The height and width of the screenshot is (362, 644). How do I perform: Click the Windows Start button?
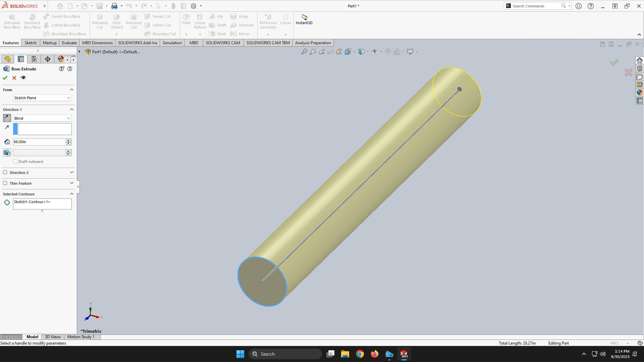tap(240, 354)
